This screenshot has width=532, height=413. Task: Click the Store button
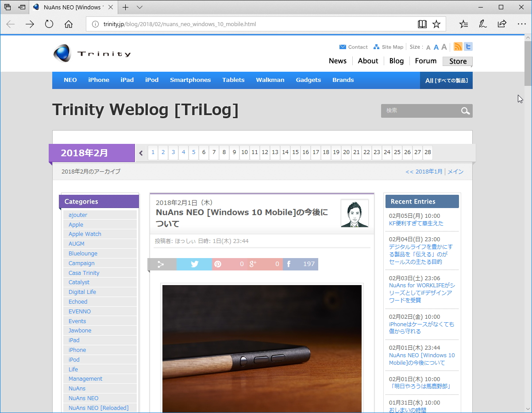tap(458, 62)
